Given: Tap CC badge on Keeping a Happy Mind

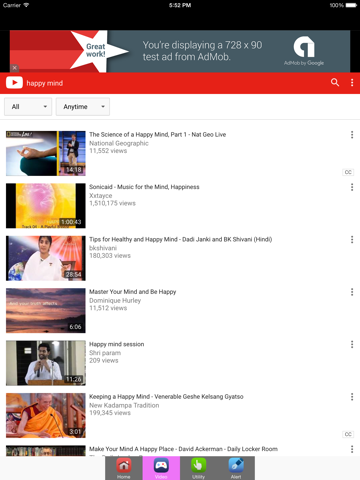Looking at the screenshot, I should pyautogui.click(x=348, y=434).
